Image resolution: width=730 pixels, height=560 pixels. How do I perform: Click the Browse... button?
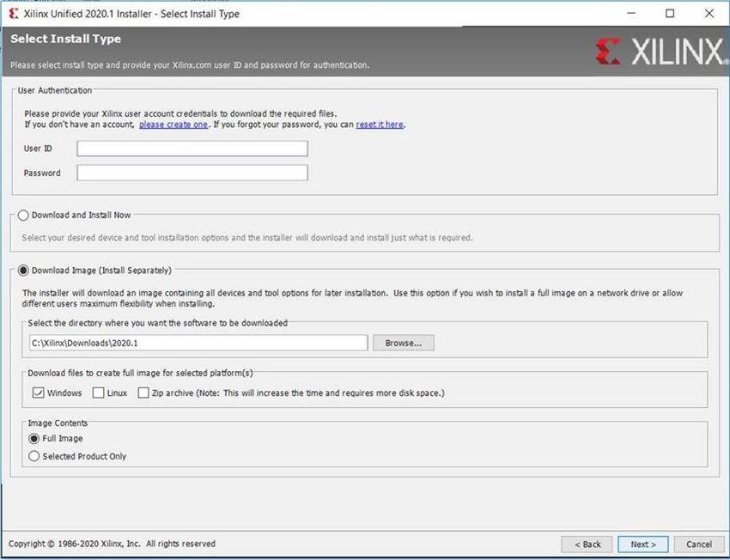[x=403, y=343]
